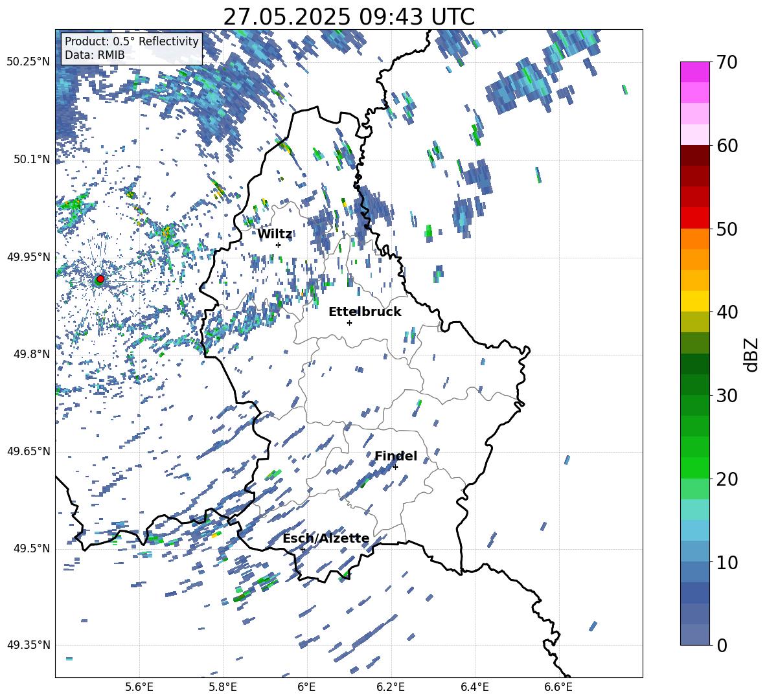The width and height of the screenshot is (767, 700).
Task: Click the lowest gray-blue colorbar segment above 0
Action: [694, 635]
